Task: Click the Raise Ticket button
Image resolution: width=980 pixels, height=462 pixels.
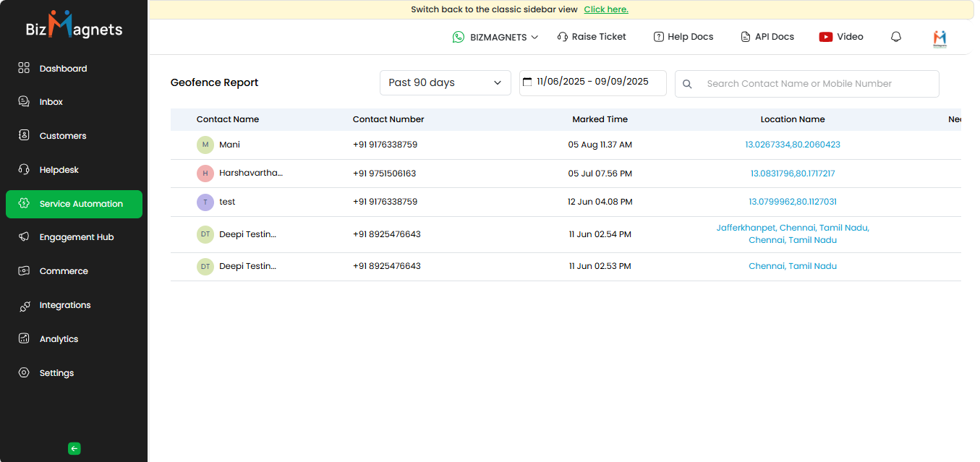Action: click(592, 37)
